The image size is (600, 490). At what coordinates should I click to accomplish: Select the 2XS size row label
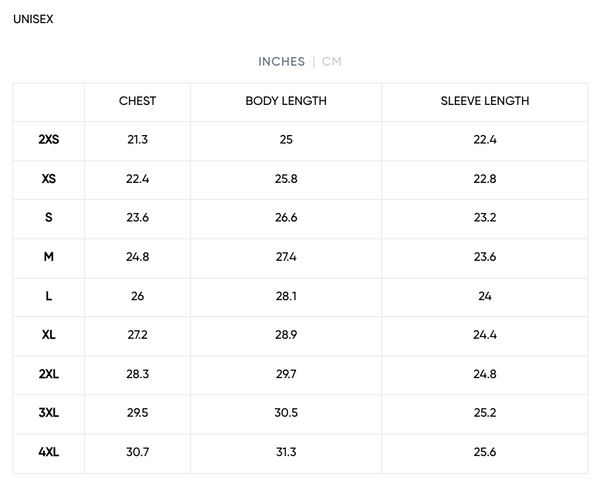tap(48, 140)
